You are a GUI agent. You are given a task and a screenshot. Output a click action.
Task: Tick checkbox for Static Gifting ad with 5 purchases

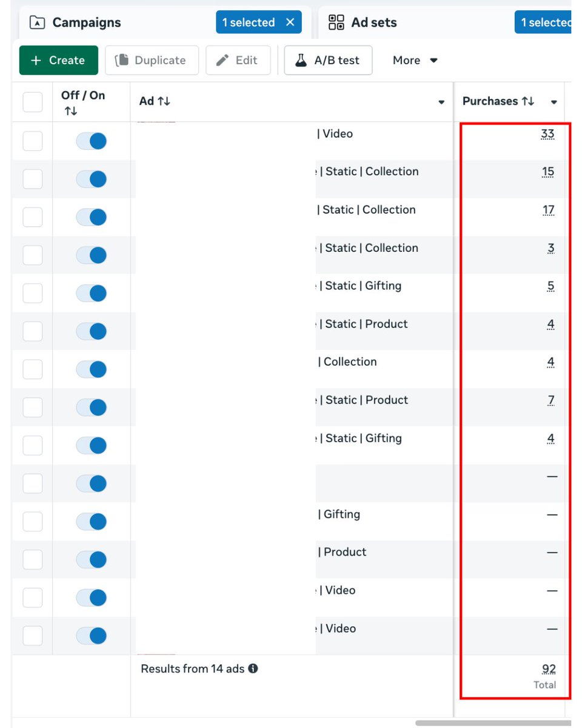tap(33, 293)
